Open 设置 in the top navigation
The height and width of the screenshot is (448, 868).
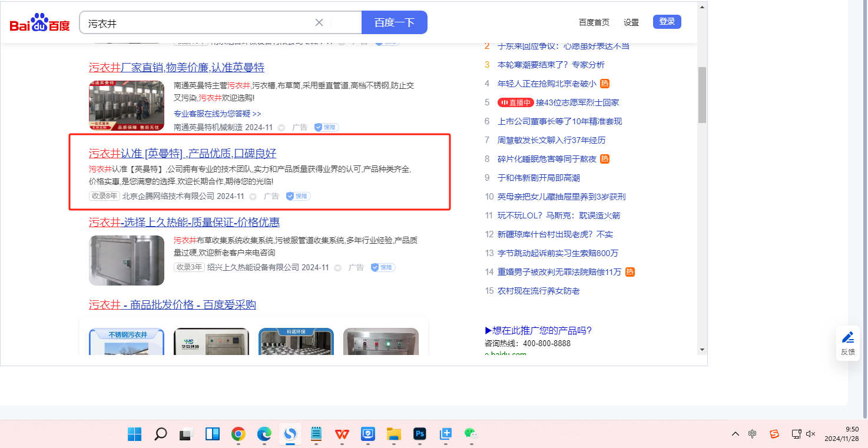(631, 22)
